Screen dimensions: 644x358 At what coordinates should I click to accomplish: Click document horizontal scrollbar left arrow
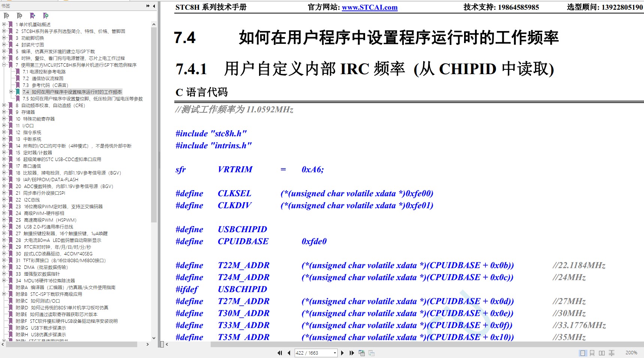pos(167,344)
